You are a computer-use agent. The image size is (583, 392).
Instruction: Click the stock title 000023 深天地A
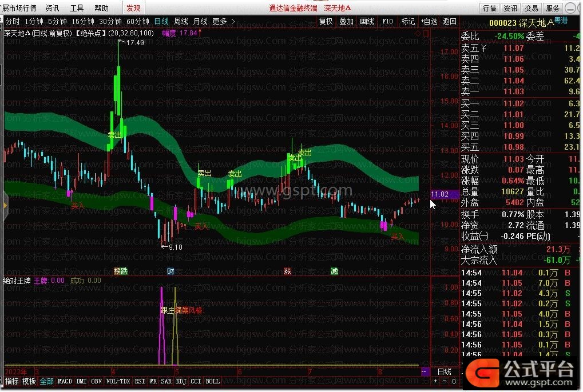[521, 23]
